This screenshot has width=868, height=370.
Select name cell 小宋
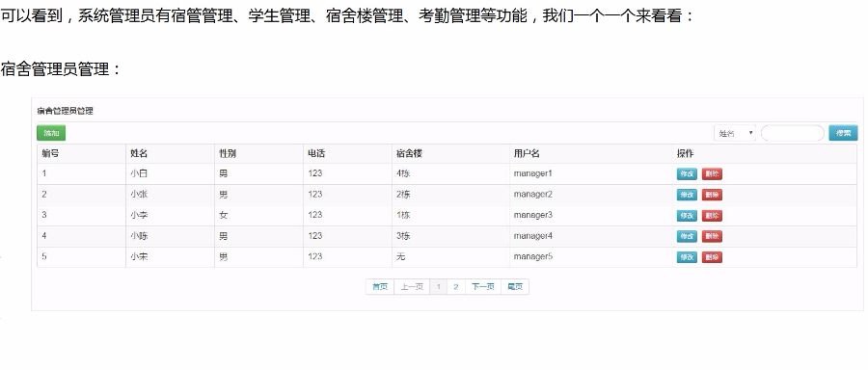(x=139, y=257)
